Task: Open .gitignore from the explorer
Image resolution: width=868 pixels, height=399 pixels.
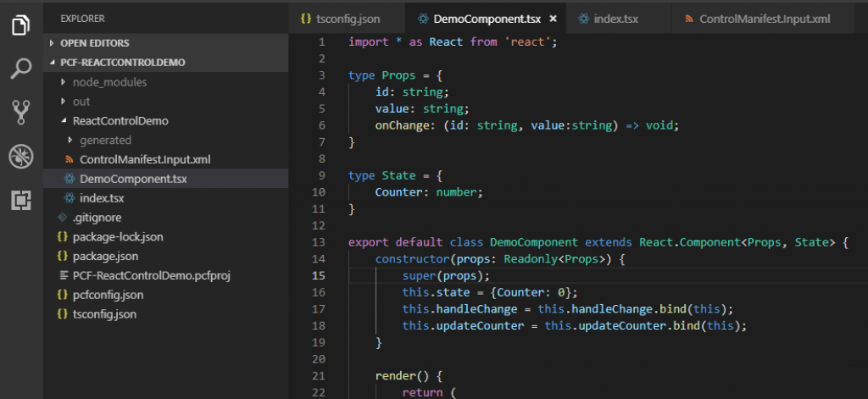Action: pos(97,218)
